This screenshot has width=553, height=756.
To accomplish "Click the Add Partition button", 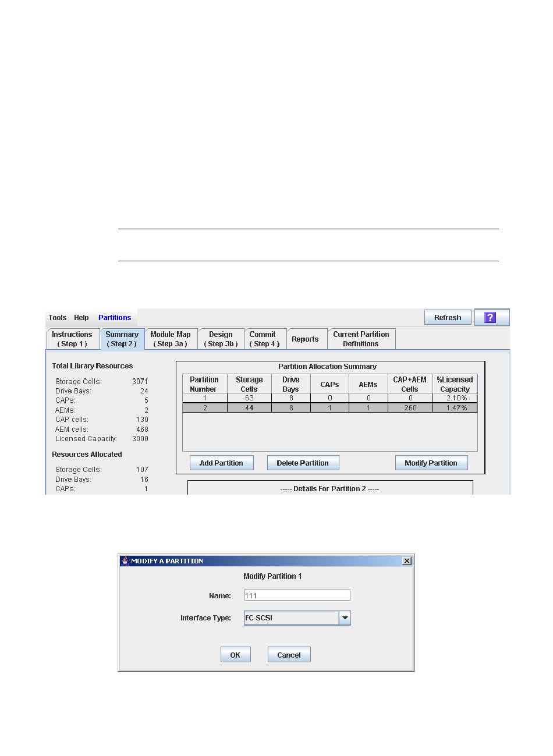I will pyautogui.click(x=221, y=463).
